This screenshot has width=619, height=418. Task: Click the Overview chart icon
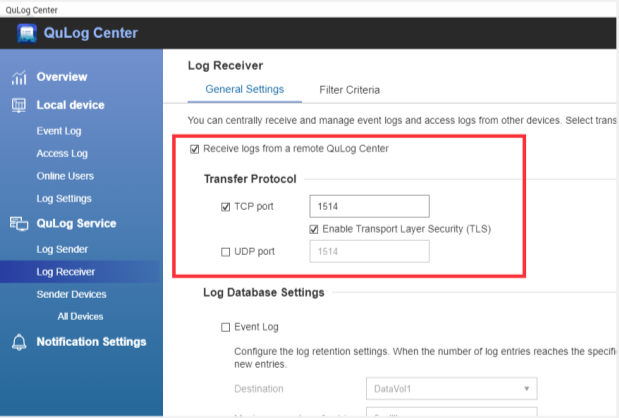click(x=19, y=77)
